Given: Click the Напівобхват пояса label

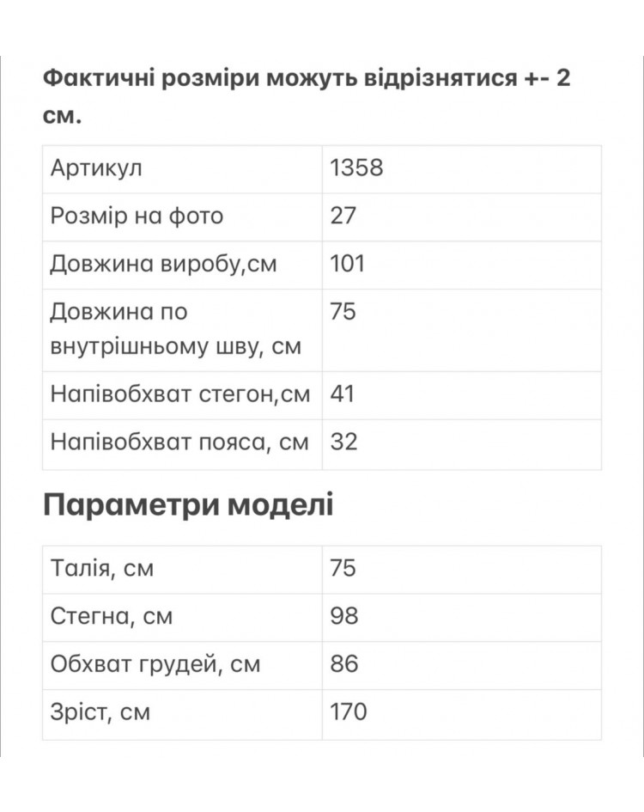Looking at the screenshot, I should pyautogui.click(x=179, y=443).
